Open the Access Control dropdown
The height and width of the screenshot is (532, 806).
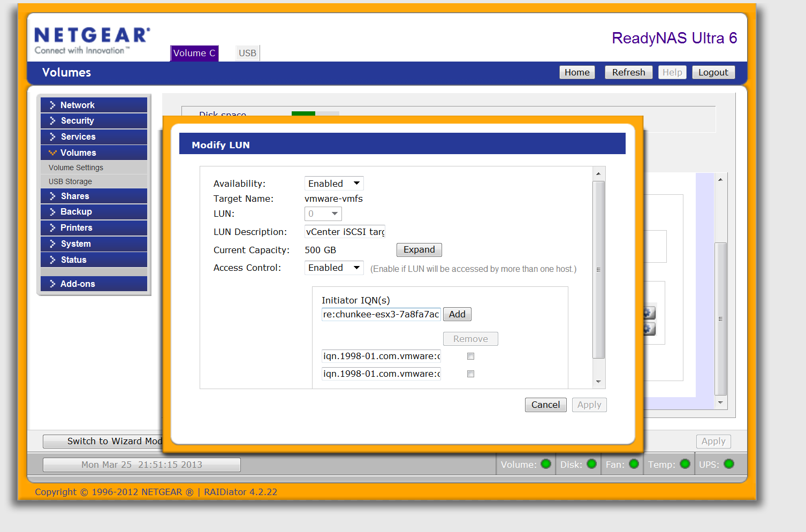[334, 268]
